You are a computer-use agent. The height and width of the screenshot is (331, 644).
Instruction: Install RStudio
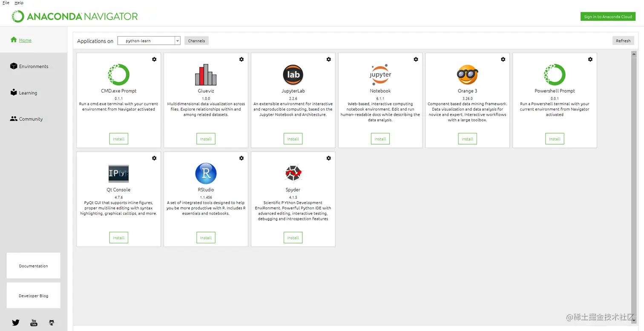[x=206, y=238]
